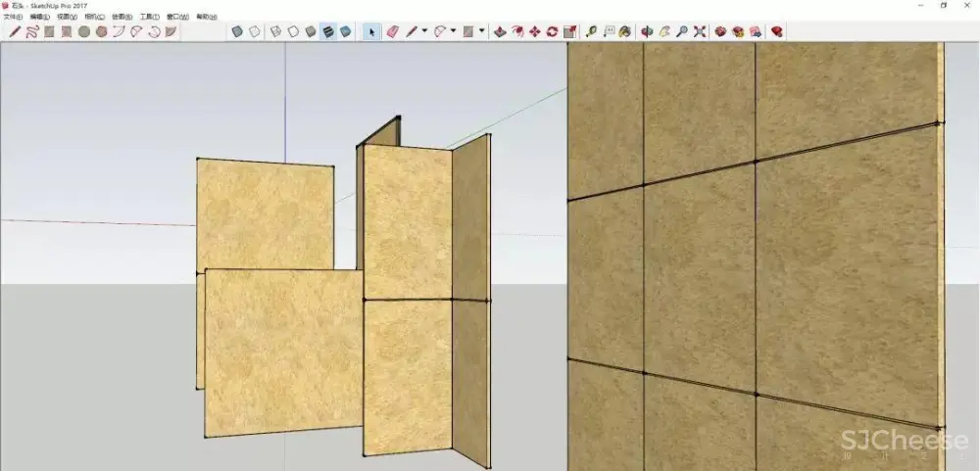Pick the Eraser tool
The height and width of the screenshot is (471, 980).
[393, 31]
